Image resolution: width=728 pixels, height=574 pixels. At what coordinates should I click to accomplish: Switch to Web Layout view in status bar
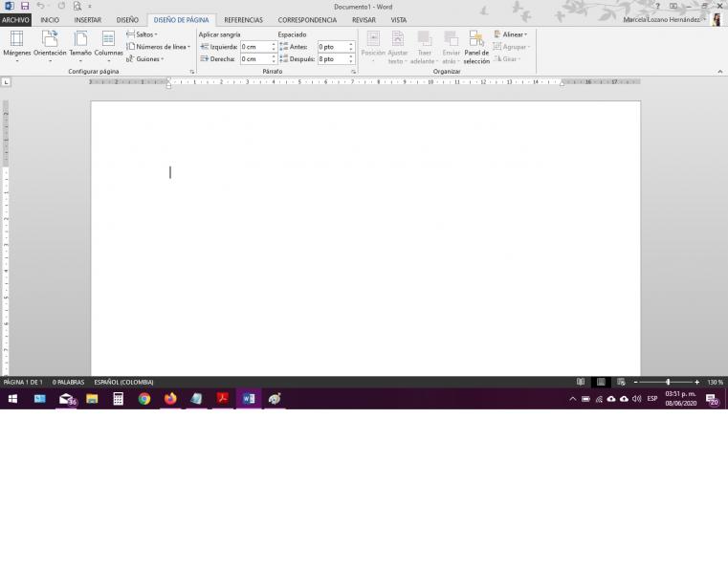point(621,382)
